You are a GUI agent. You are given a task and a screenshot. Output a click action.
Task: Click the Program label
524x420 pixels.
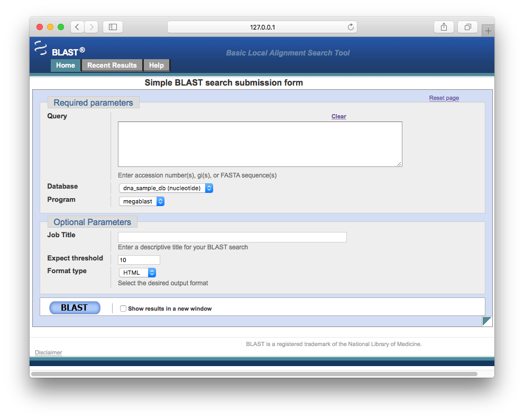(x=61, y=199)
